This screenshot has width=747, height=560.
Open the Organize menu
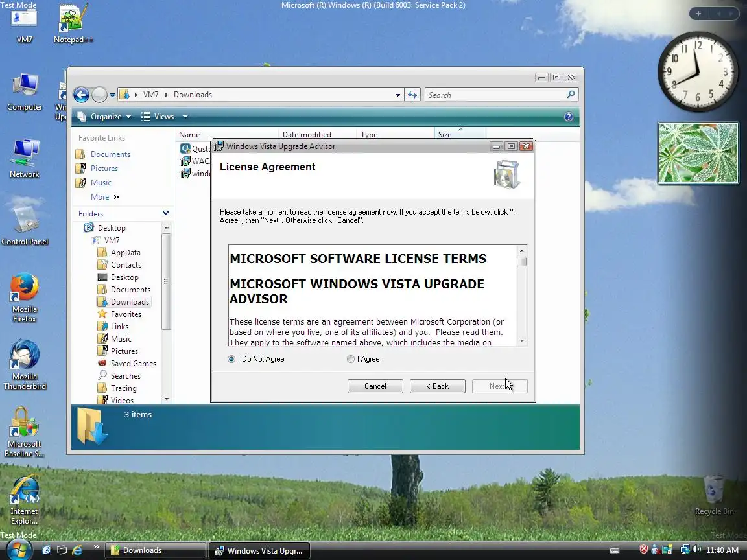(104, 117)
